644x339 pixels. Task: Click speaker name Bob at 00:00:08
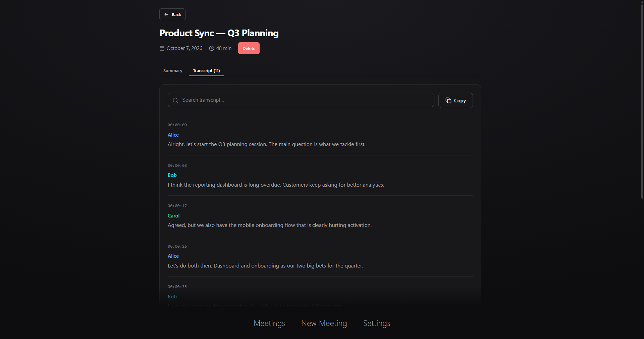(172, 175)
